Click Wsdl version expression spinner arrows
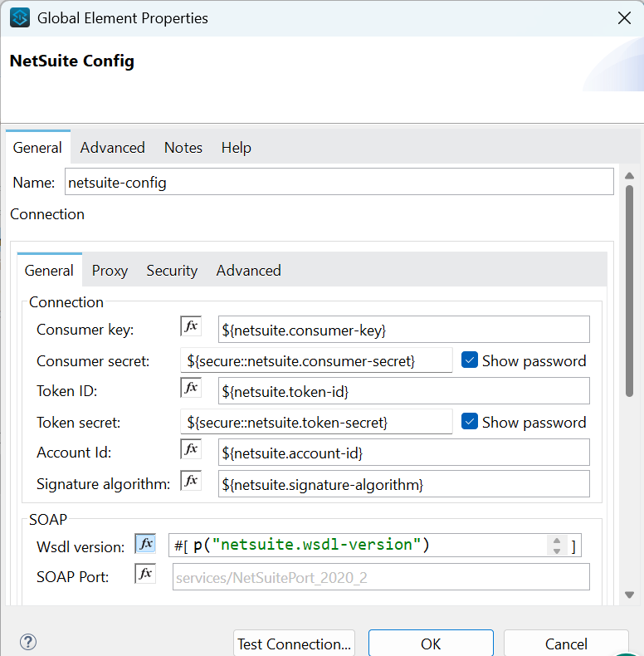644x656 pixels. (555, 546)
